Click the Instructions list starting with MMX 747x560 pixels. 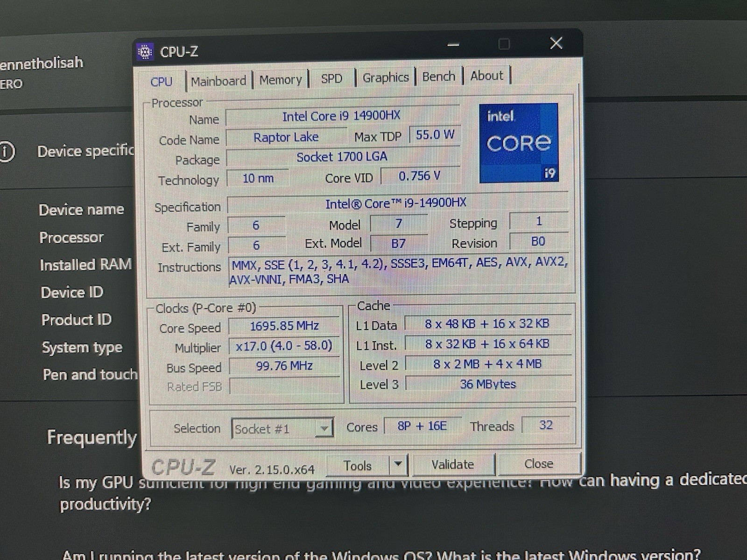400,271
